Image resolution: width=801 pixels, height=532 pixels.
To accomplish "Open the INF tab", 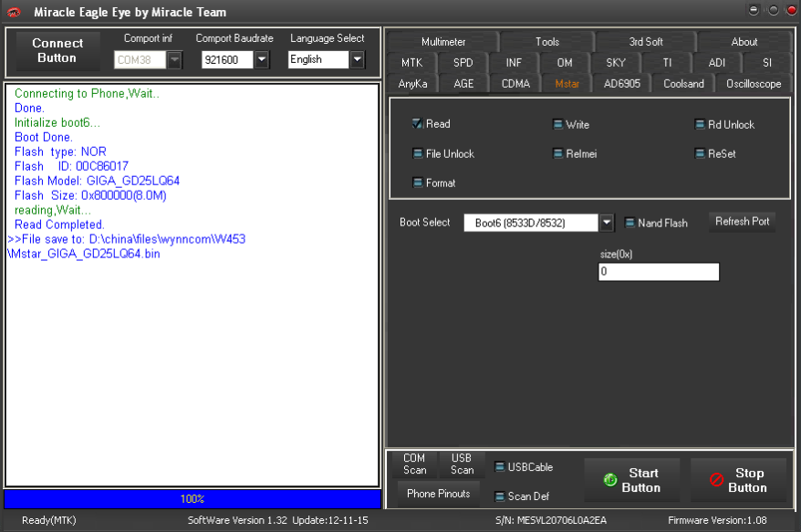I will click(x=514, y=62).
